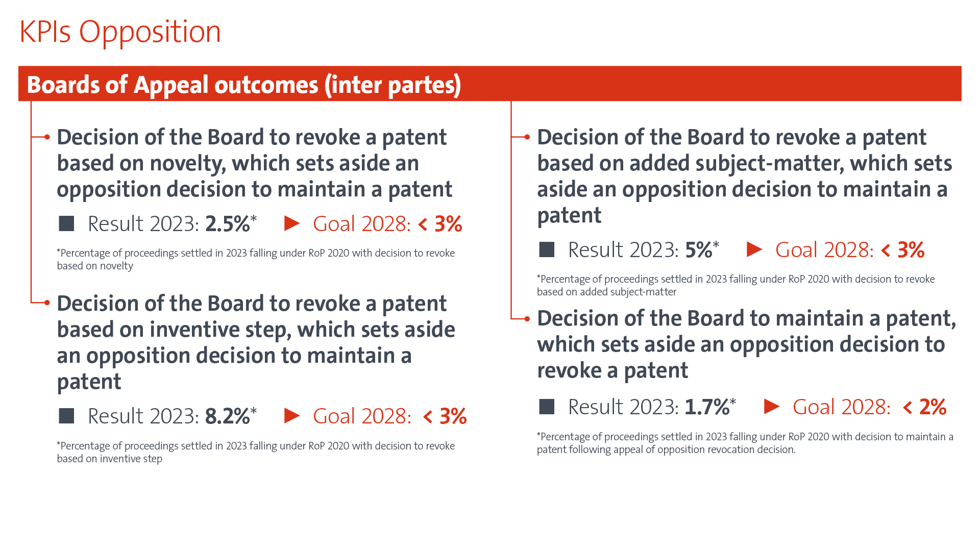Click the heading about the Board maintaining a patent
Image resolution: width=980 pixels, height=551 pixels.
pyautogui.click(x=746, y=344)
